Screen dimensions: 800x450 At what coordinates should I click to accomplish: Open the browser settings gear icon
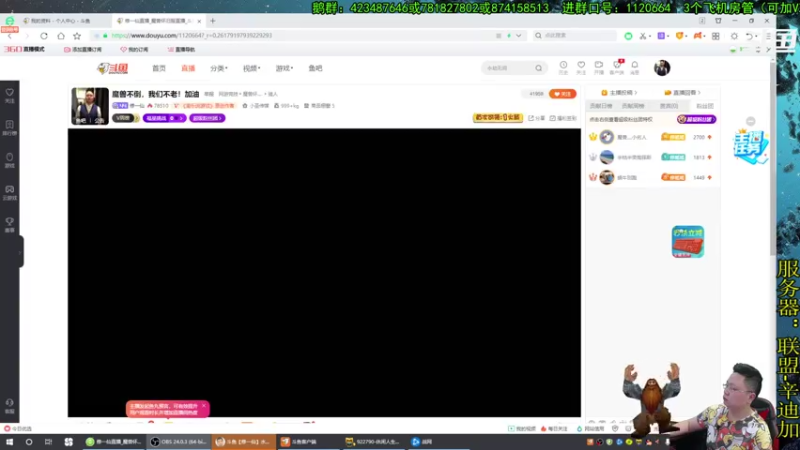coord(734,36)
